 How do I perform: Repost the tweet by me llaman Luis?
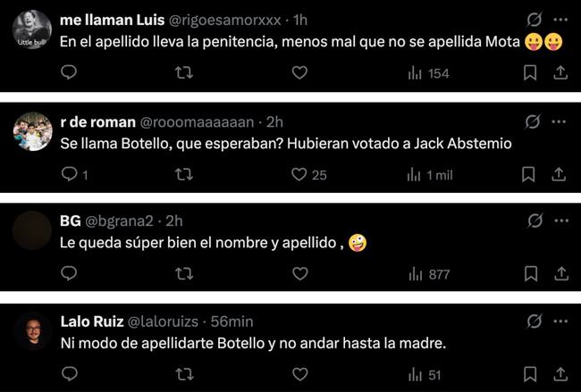tap(185, 73)
